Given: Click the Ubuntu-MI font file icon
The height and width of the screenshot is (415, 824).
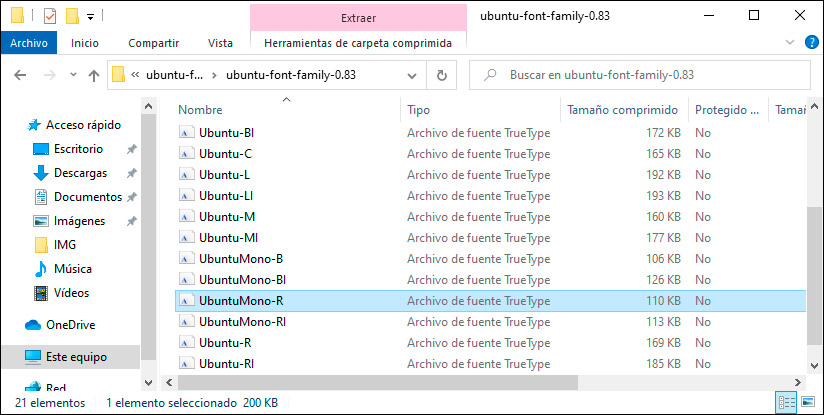Looking at the screenshot, I should point(187,238).
